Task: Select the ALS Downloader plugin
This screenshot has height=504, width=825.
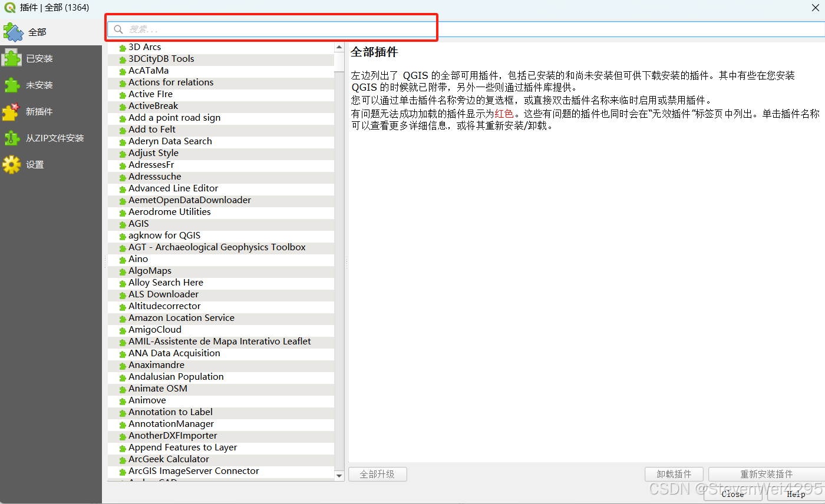Action: point(221,294)
